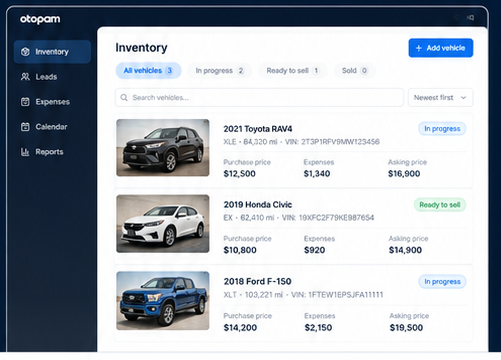Click F-150 asking price $19,500
501x360 pixels.
click(x=406, y=328)
